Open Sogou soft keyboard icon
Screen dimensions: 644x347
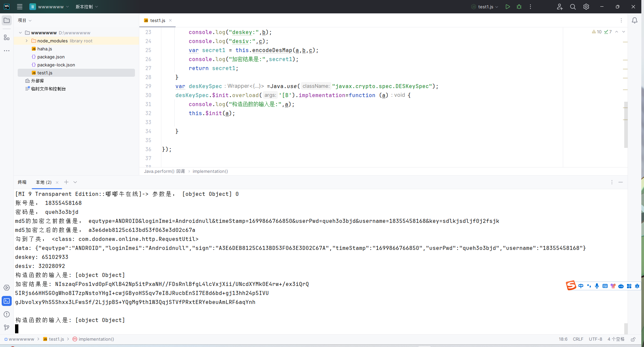605,286
